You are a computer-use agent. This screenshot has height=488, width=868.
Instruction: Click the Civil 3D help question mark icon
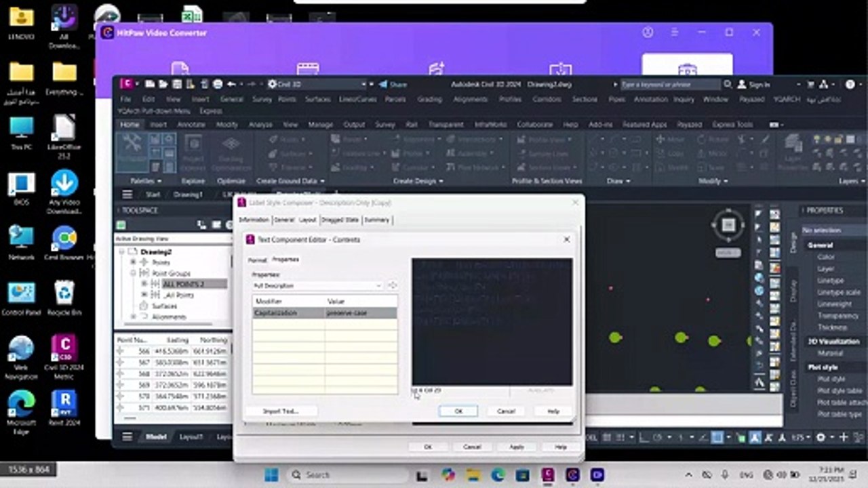(x=850, y=84)
